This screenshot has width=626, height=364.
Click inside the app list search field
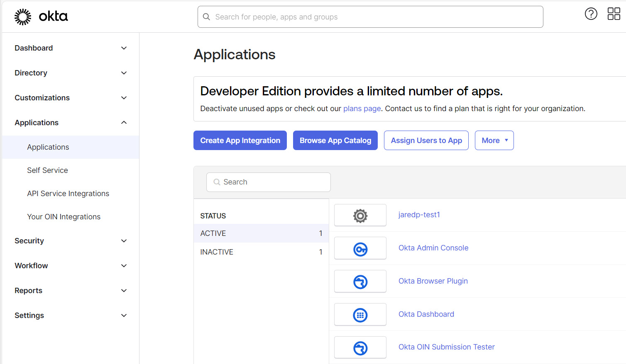pyautogui.click(x=268, y=182)
